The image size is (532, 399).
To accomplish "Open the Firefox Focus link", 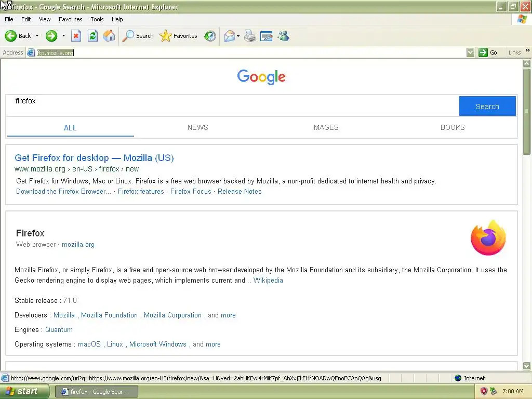I will click(191, 191).
